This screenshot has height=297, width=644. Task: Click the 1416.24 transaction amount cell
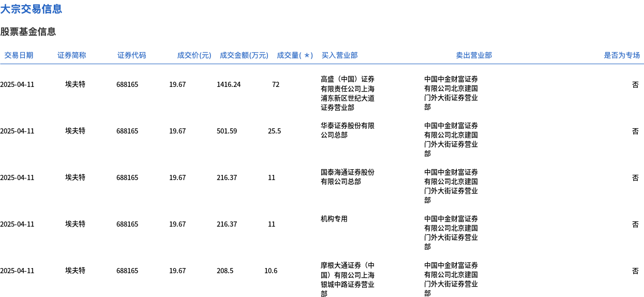229,84
